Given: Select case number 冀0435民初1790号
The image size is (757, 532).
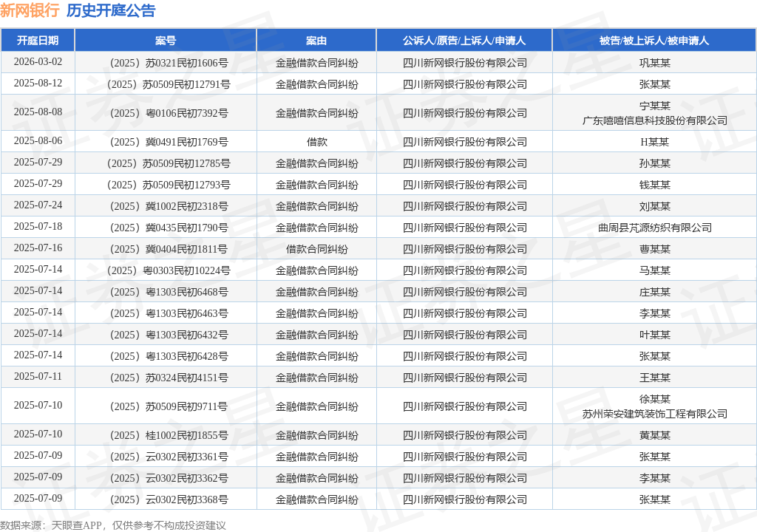Looking at the screenshot, I should pos(169,228).
